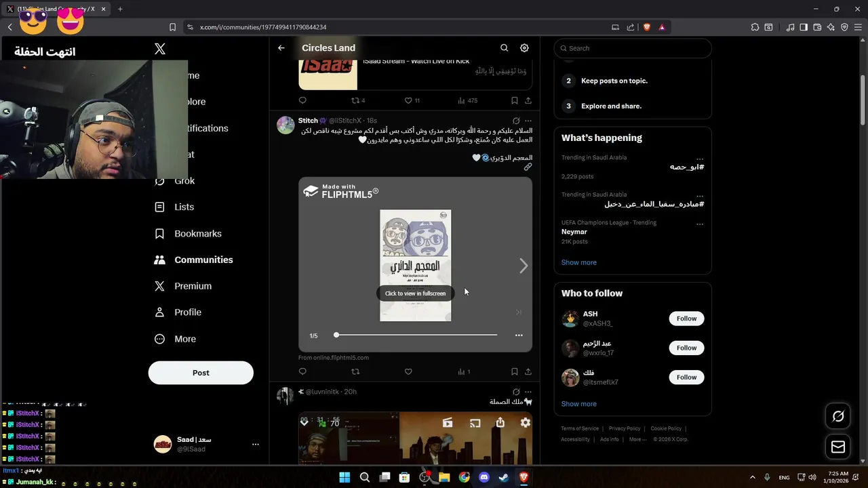Show hidden system tray icons
The image size is (868, 488).
click(752, 477)
